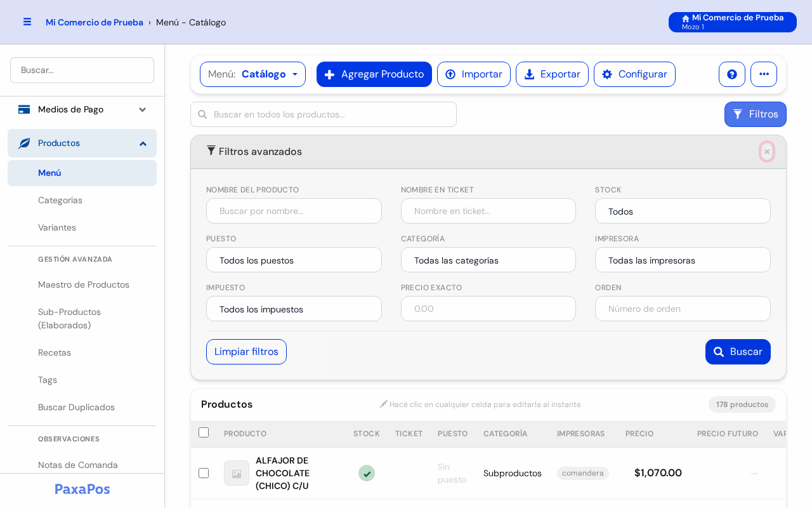
Task: Open the Menú Catálogo dropdown
Action: point(252,74)
